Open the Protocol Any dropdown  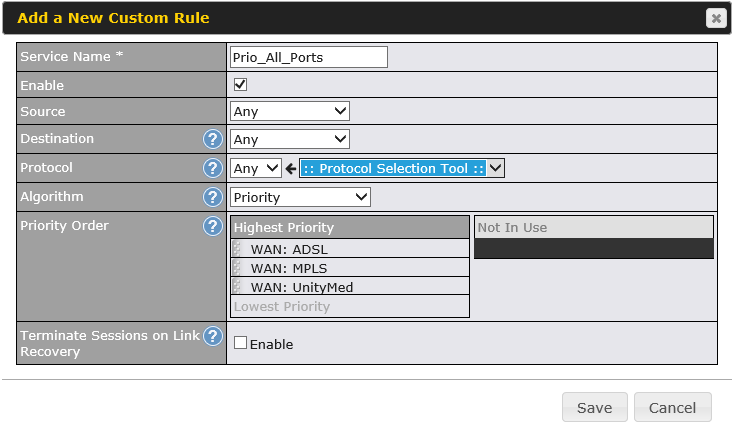coord(256,168)
